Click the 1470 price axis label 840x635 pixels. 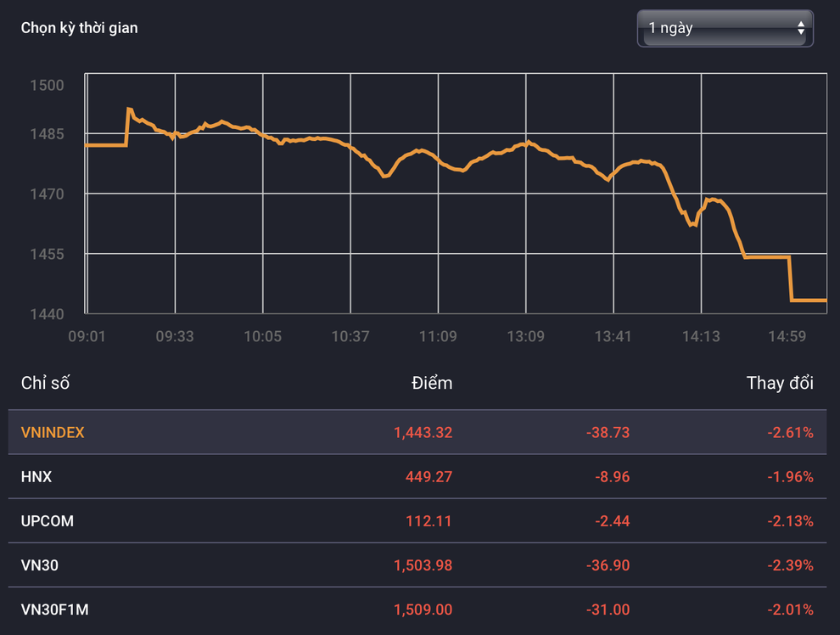pyautogui.click(x=47, y=194)
